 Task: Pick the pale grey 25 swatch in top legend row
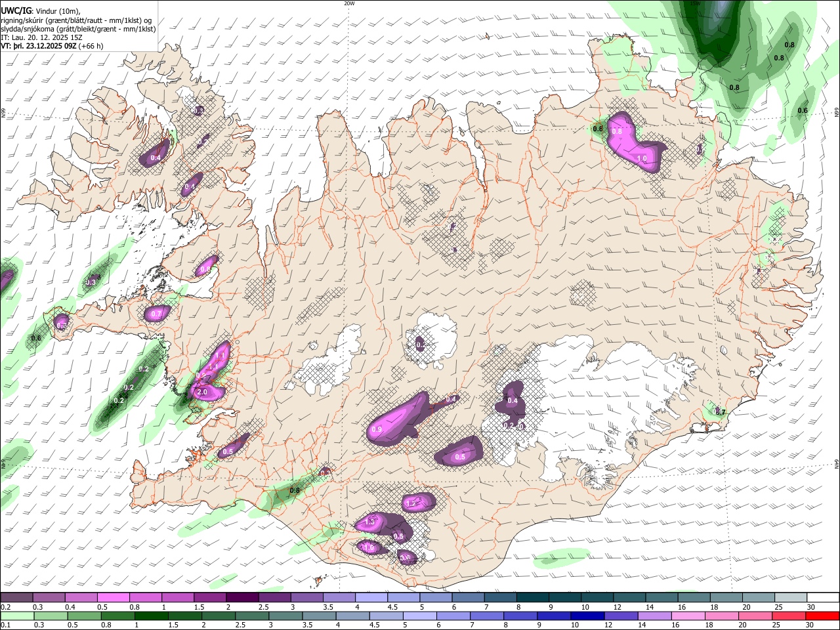click(791, 597)
